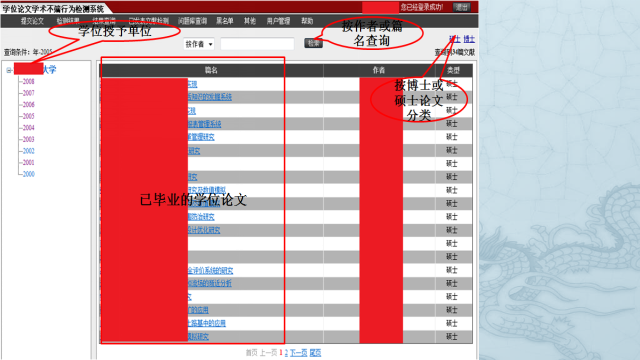This screenshot has width=640, height=360.
Task: Open the 用户管理 menu
Action: click(x=278, y=21)
